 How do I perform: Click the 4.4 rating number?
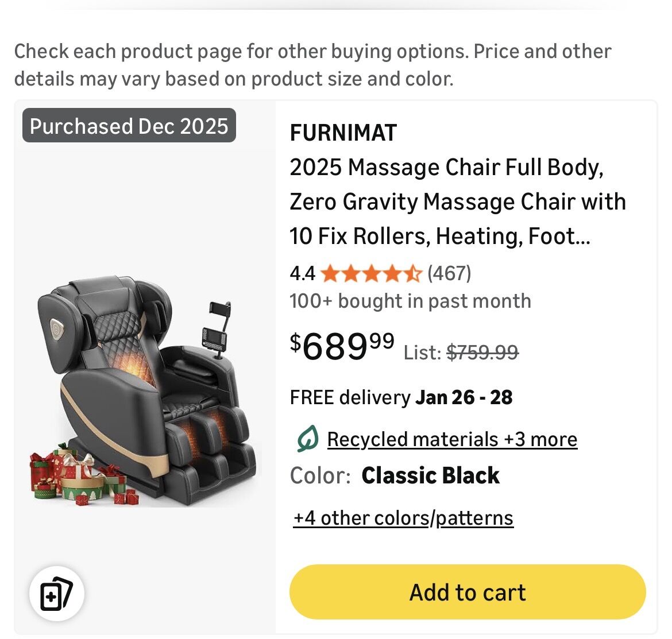pyautogui.click(x=303, y=273)
